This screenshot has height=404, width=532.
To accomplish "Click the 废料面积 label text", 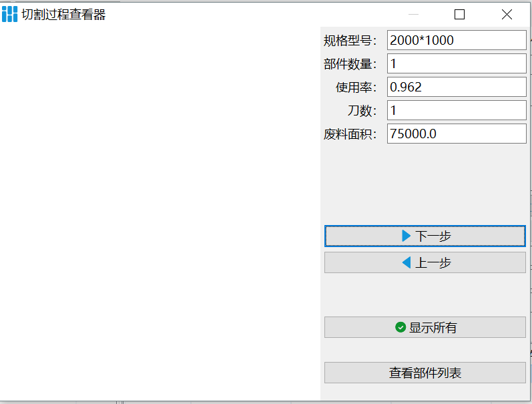I will coord(350,134).
